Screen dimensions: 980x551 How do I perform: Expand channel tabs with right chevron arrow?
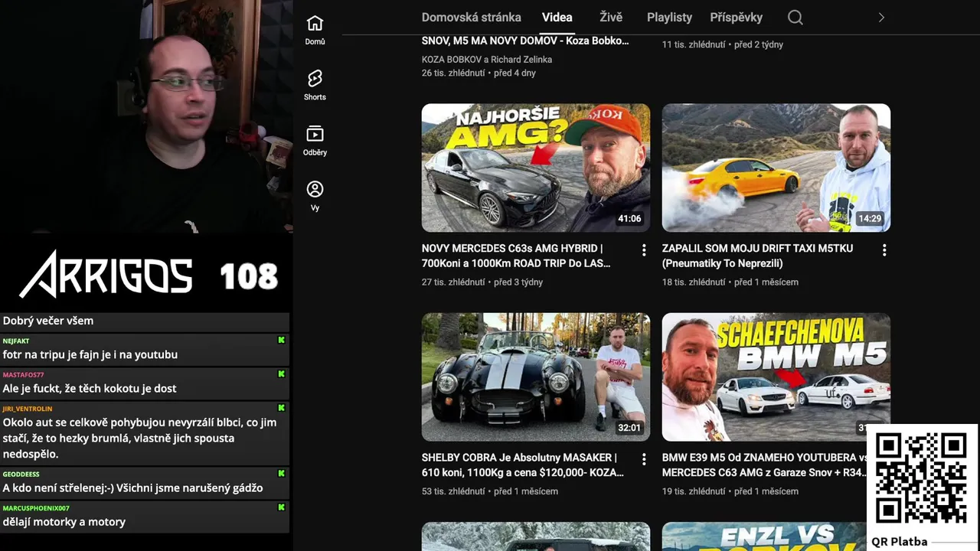881,18
